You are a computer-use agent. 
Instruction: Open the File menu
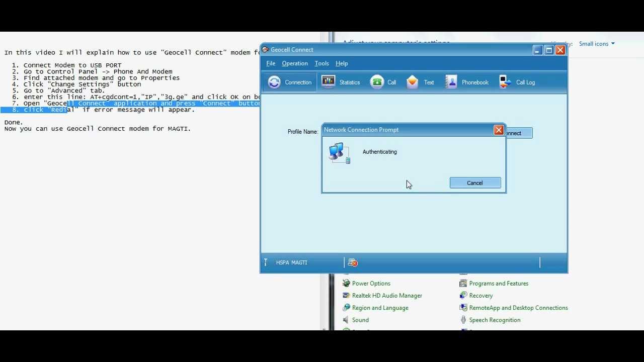click(271, 63)
